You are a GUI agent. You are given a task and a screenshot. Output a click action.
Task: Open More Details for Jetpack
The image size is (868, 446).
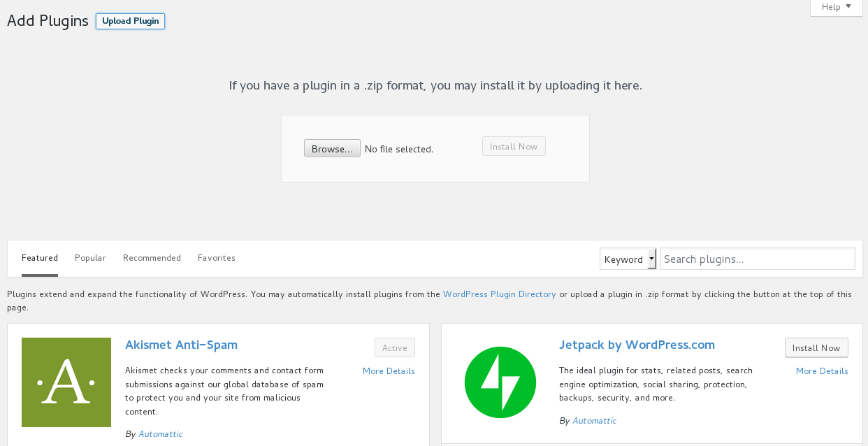pos(822,371)
